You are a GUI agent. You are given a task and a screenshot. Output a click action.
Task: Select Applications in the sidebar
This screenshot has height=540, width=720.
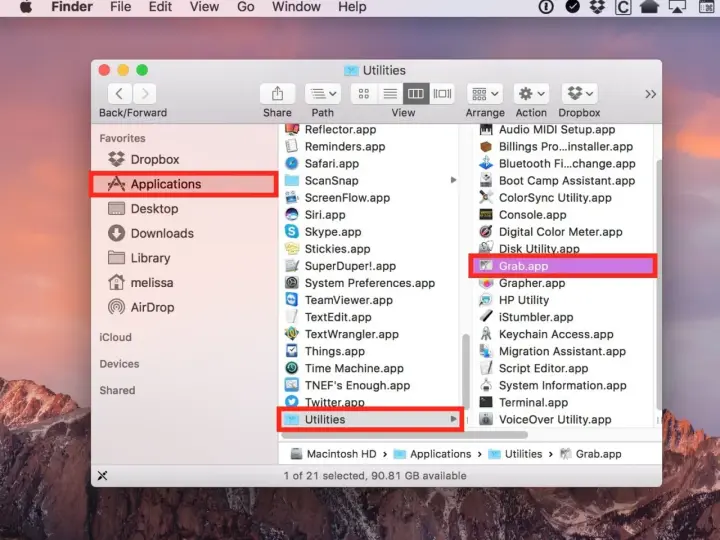pos(184,184)
